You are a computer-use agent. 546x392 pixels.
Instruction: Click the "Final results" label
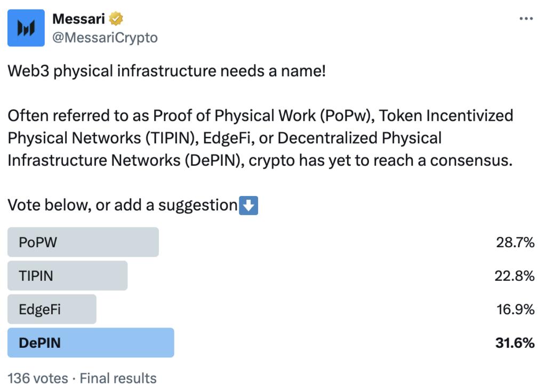pyautogui.click(x=118, y=379)
